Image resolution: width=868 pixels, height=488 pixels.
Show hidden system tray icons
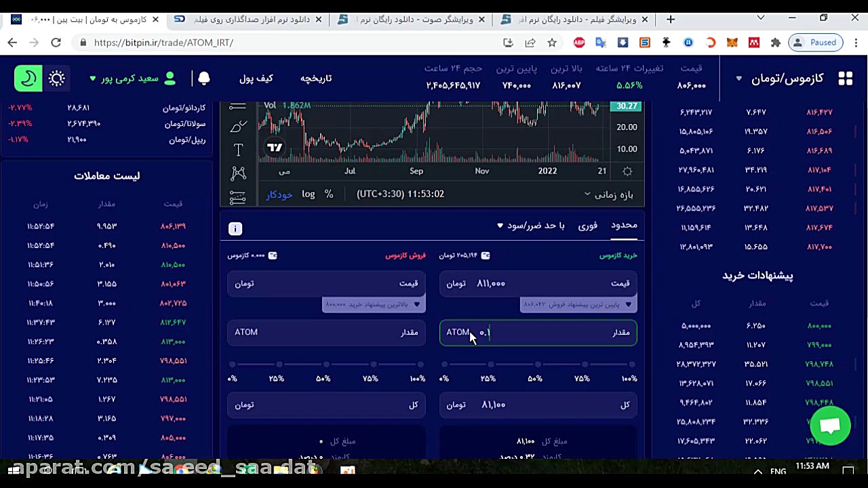pos(758,471)
